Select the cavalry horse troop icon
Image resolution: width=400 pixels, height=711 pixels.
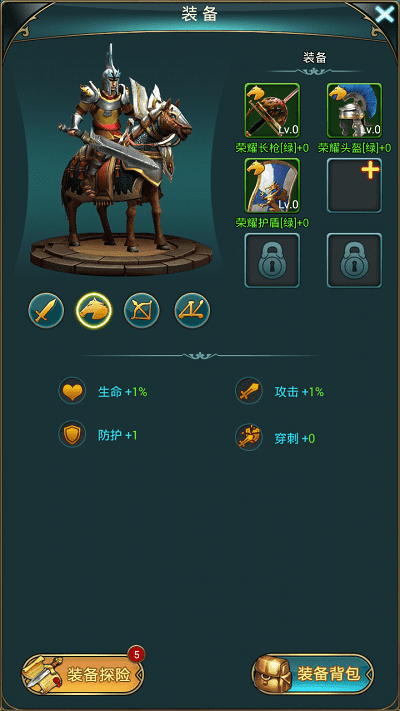pyautogui.click(x=94, y=311)
